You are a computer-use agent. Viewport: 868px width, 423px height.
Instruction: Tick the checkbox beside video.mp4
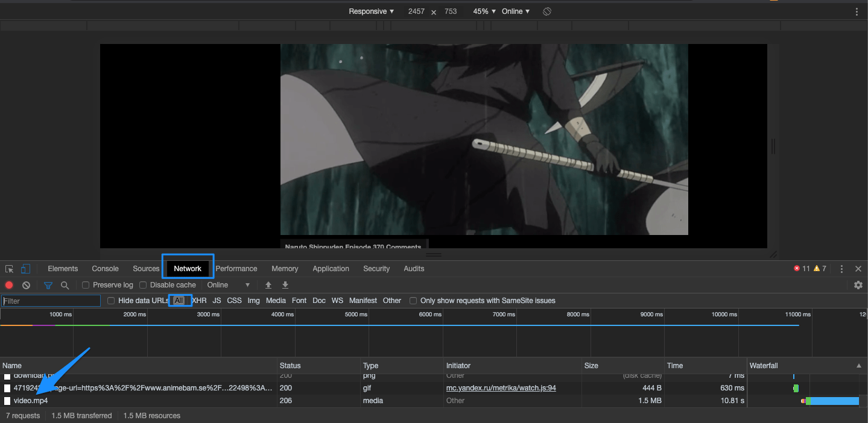(x=7, y=401)
